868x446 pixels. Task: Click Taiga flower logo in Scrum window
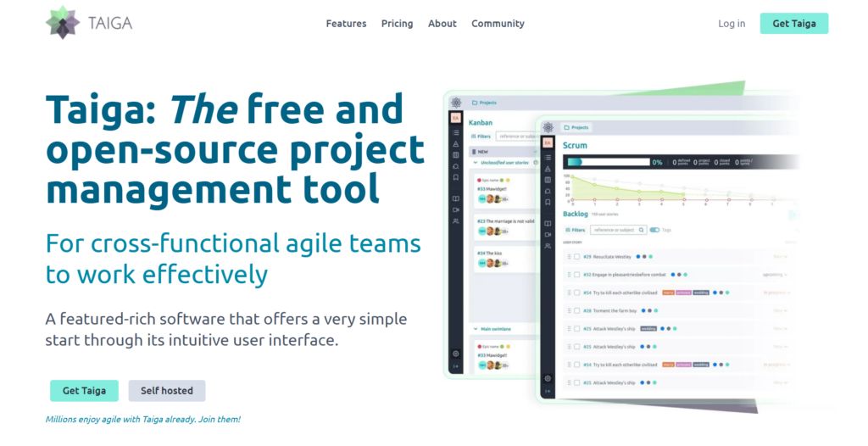548,127
